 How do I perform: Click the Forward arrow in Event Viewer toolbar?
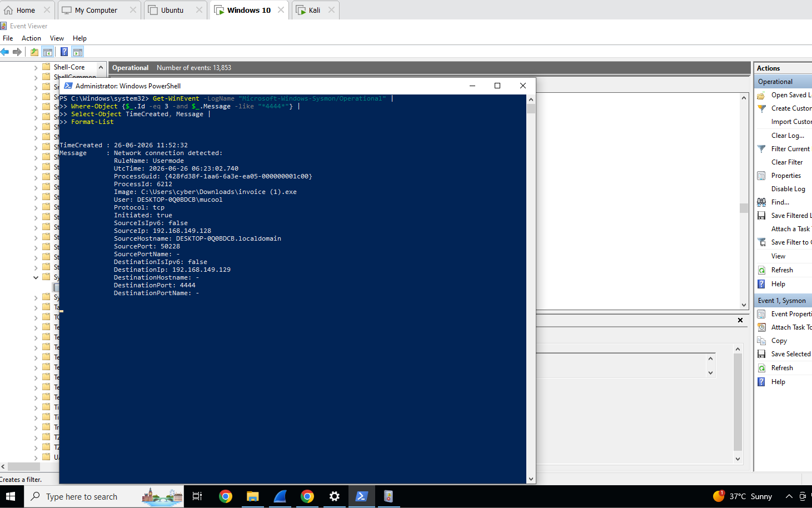click(17, 52)
